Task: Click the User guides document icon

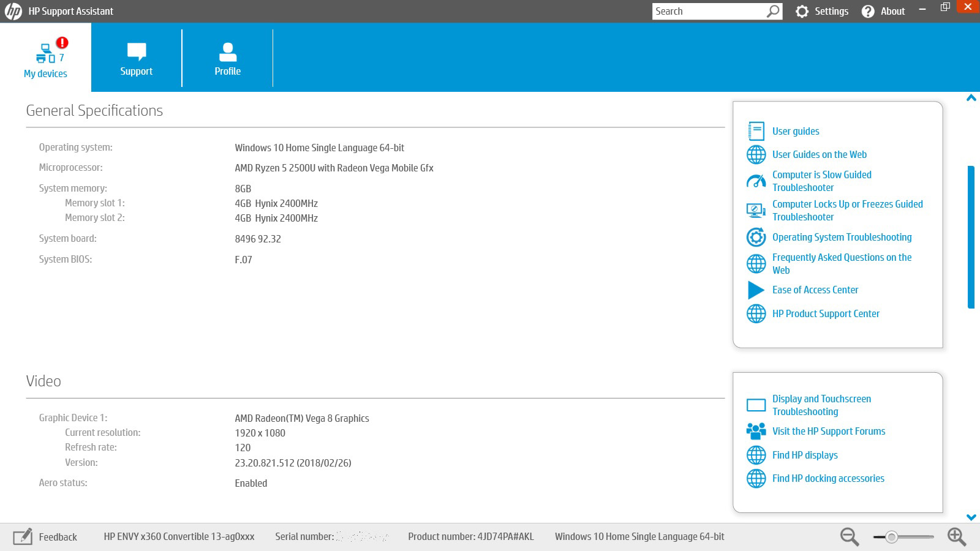Action: pyautogui.click(x=756, y=131)
